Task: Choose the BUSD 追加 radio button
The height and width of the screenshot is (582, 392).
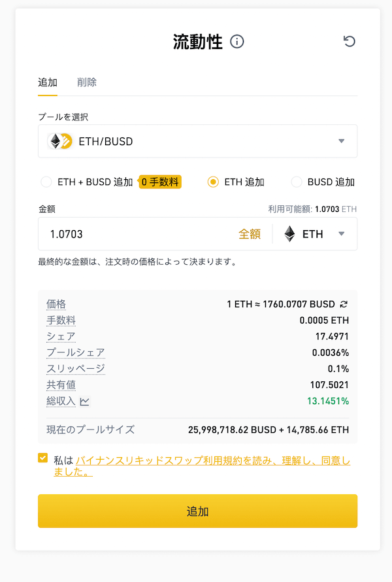Action: [297, 182]
